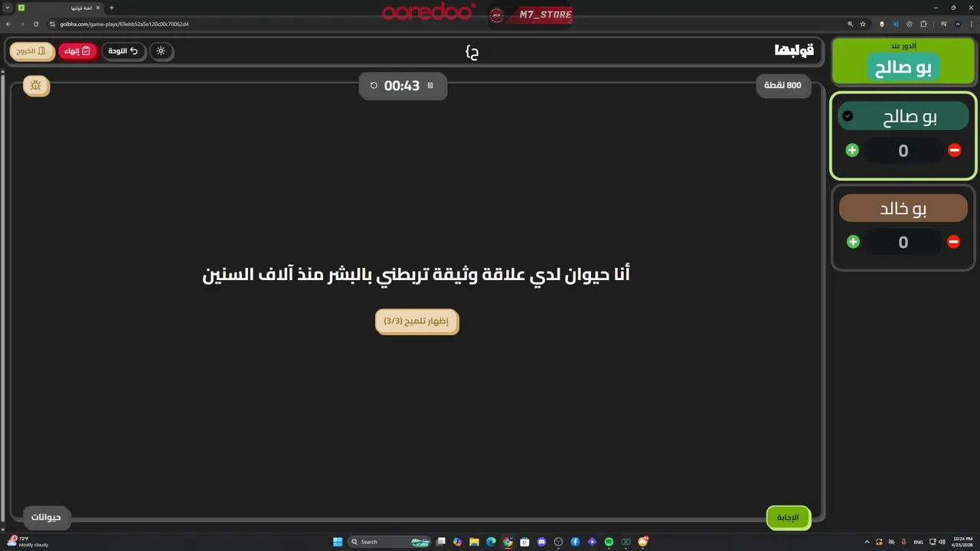Open Excel-like green app on taskbar
Image resolution: width=980 pixels, height=551 pixels.
tap(626, 542)
